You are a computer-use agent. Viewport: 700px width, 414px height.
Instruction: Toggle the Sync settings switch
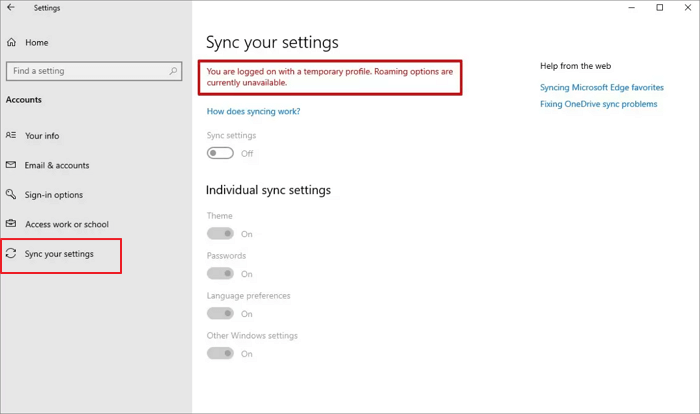pos(220,153)
